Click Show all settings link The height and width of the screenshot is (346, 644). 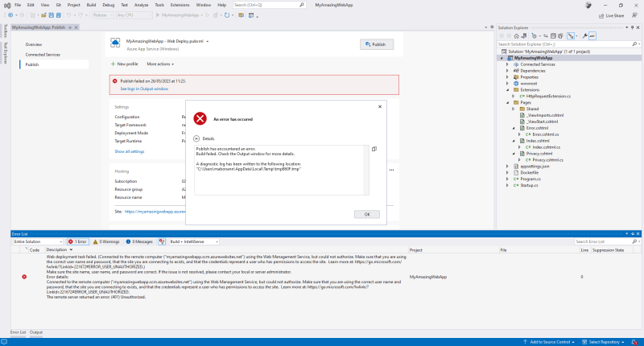[x=130, y=151]
